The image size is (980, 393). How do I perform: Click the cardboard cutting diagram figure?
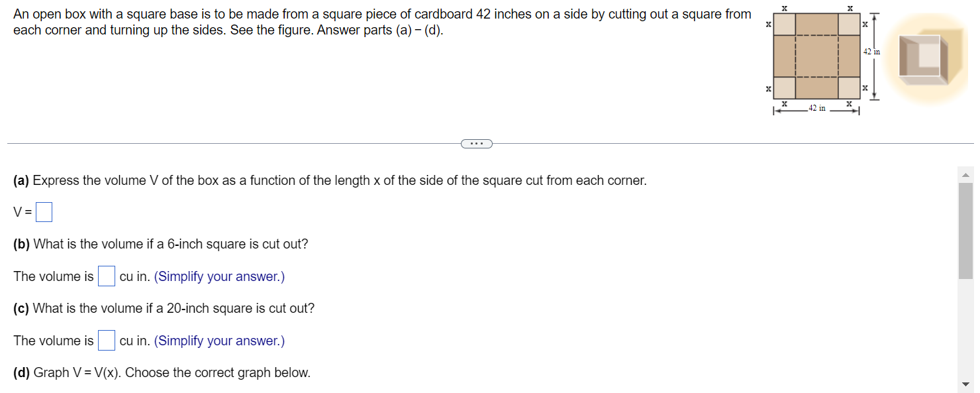pos(818,56)
